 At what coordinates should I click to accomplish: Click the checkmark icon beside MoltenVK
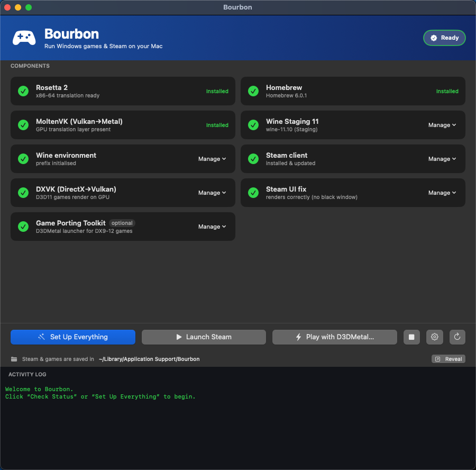pos(23,125)
